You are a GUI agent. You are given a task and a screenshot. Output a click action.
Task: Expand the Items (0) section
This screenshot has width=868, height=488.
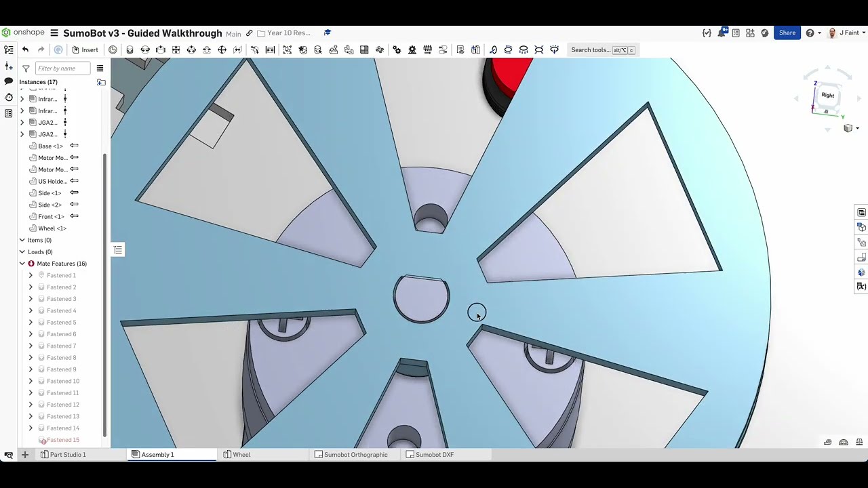tap(22, 240)
